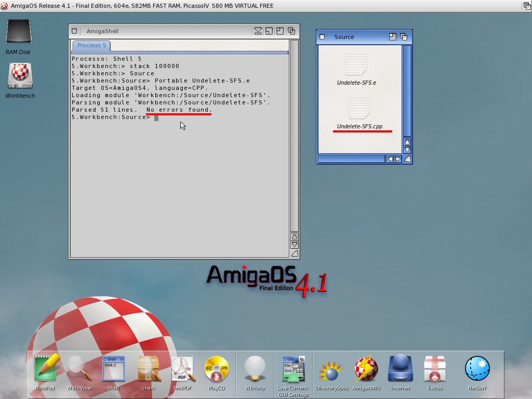Start PlayCD from the dock
This screenshot has height=399, width=532.
(216, 369)
